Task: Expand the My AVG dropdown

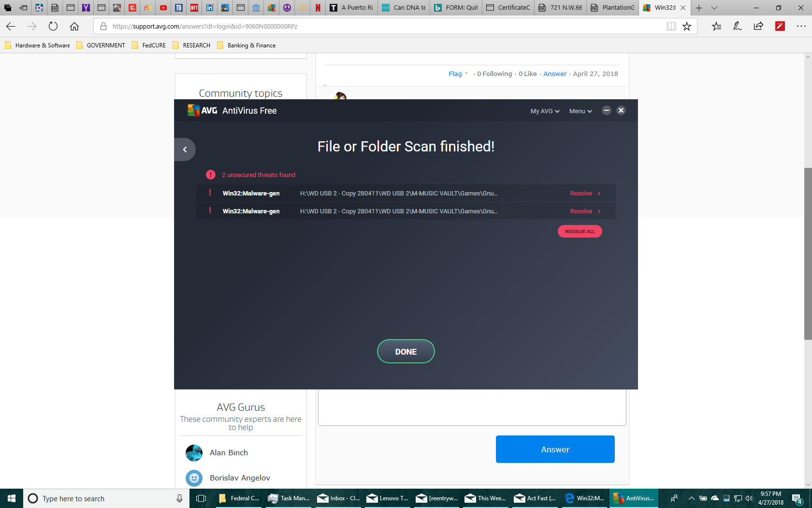Action: click(x=545, y=111)
